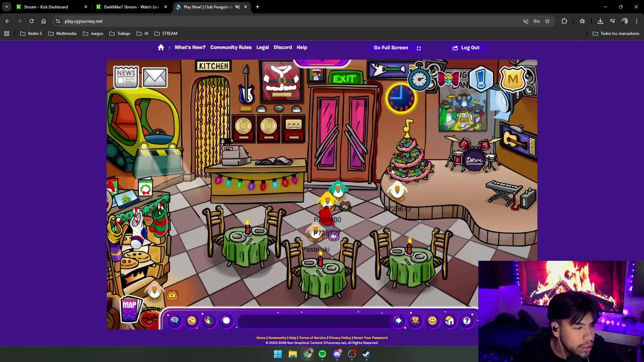This screenshot has height=362, width=644.
Task: Click the gold M moderator badge
Action: click(513, 79)
